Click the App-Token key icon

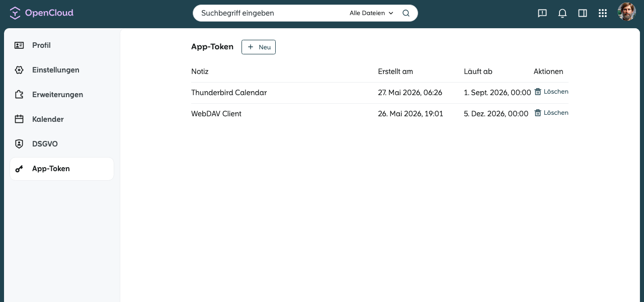tap(19, 169)
